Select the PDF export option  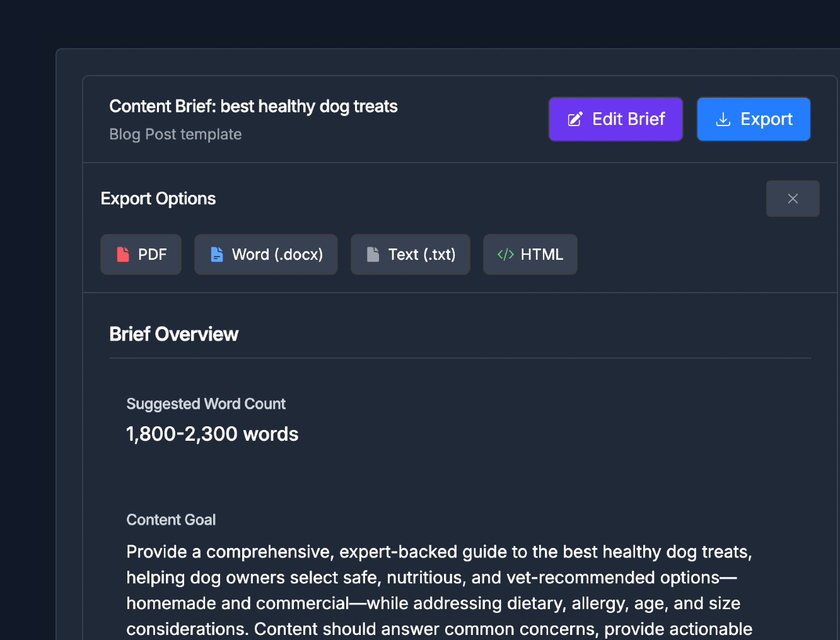coord(141,254)
